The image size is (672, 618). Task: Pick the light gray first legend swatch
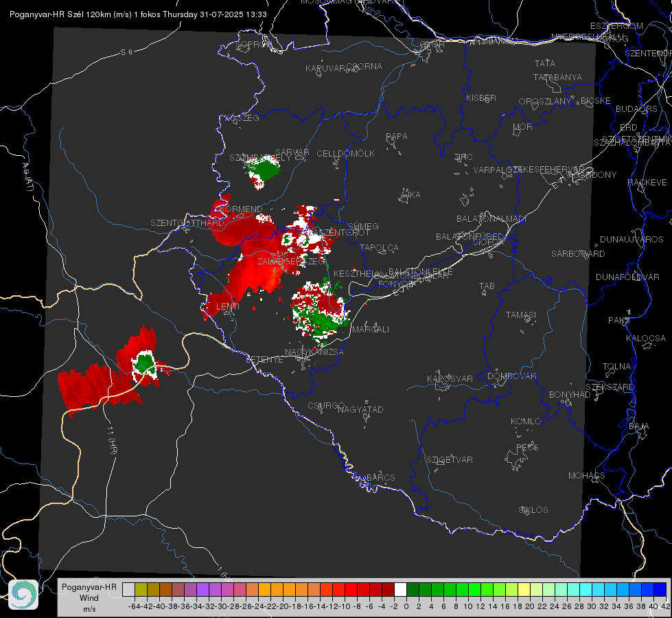tap(128, 589)
